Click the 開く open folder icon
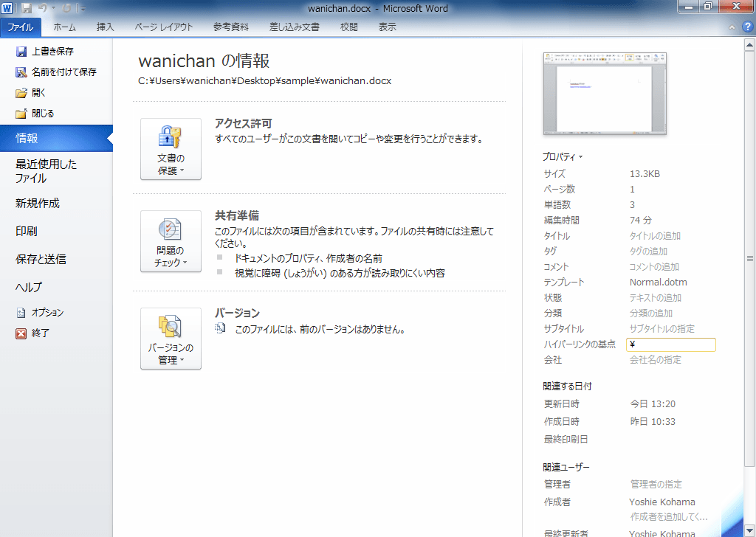 tap(21, 93)
